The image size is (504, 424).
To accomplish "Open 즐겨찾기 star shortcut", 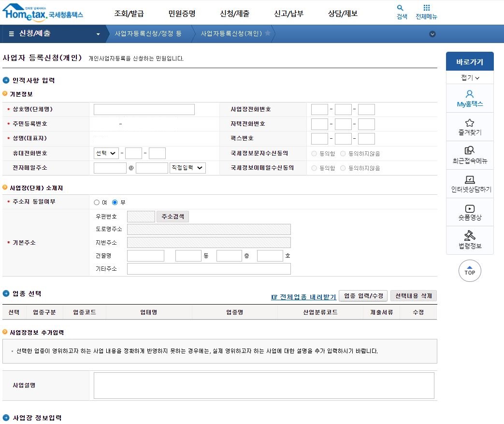I will (470, 123).
